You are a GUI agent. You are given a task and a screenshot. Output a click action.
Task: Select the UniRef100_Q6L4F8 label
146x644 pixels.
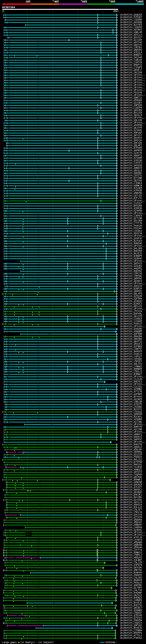tap(131, 294)
